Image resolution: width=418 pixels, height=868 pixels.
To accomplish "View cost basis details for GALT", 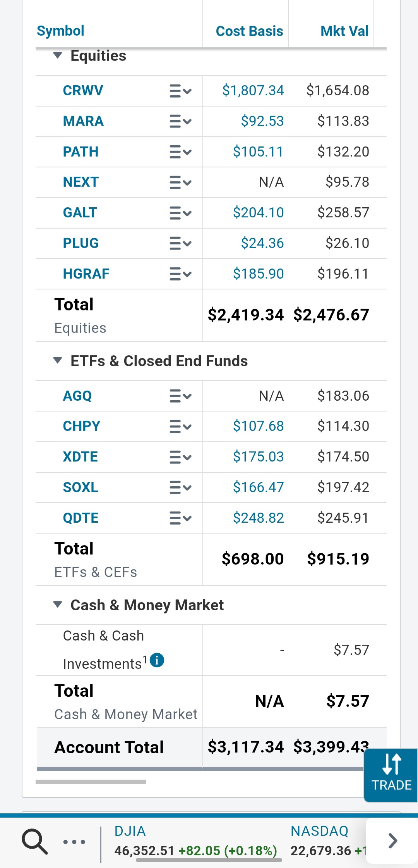I will coord(258,213).
